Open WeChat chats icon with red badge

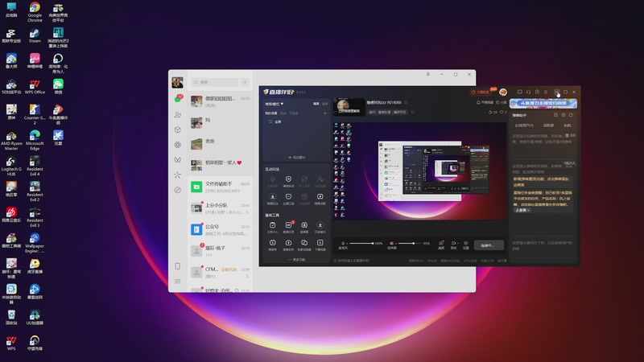click(x=177, y=99)
